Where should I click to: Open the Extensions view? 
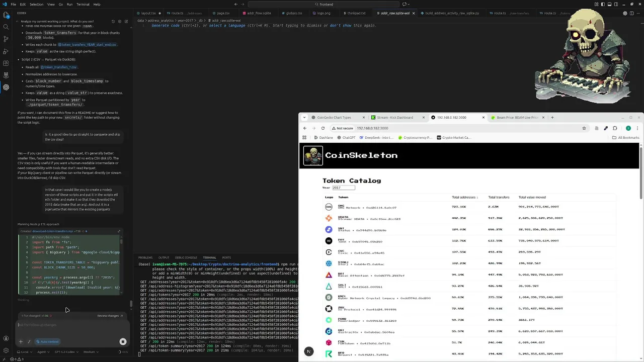pos(6,63)
